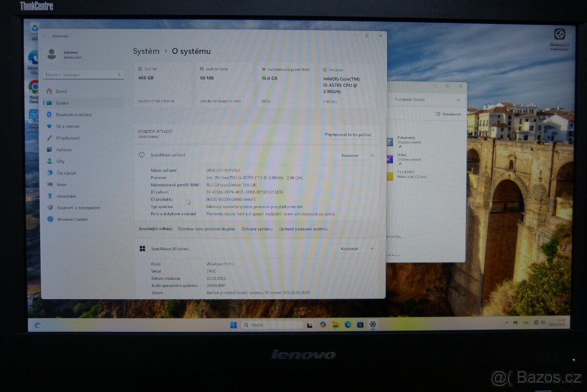587x392 pixels.
Task: Click the Settings gear taskbar icon
Action: click(373, 324)
